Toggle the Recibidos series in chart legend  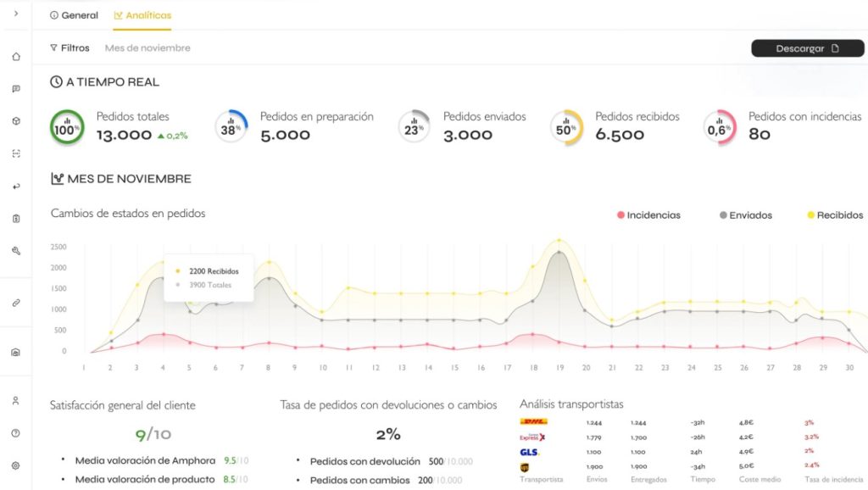coord(835,215)
